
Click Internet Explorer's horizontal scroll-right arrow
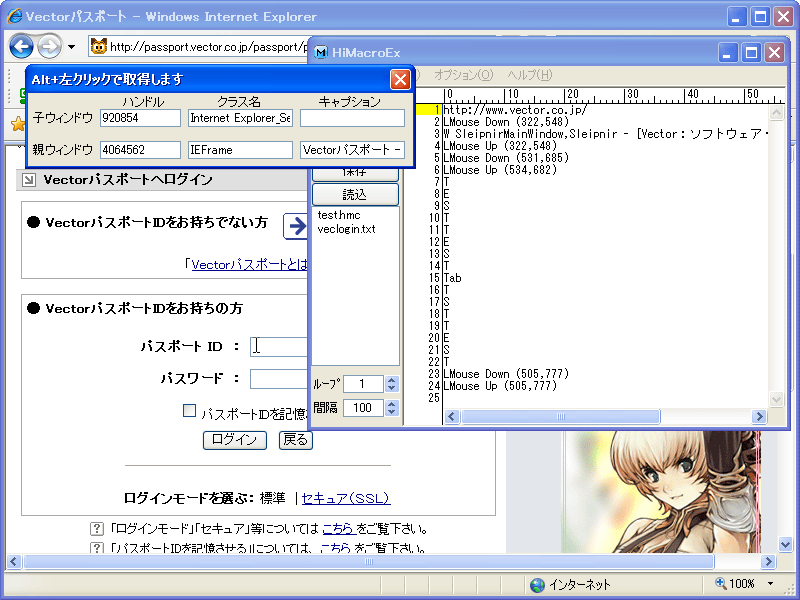[x=768, y=562]
